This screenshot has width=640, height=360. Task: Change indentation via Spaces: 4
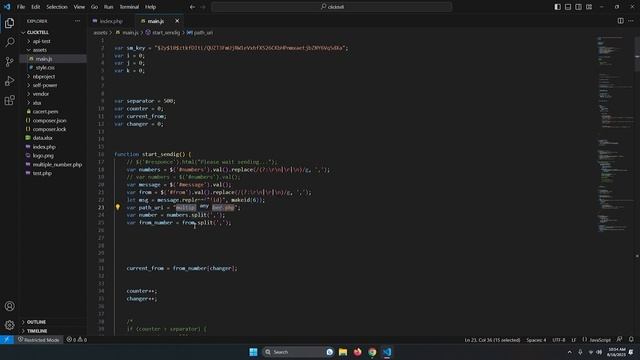tap(536, 340)
